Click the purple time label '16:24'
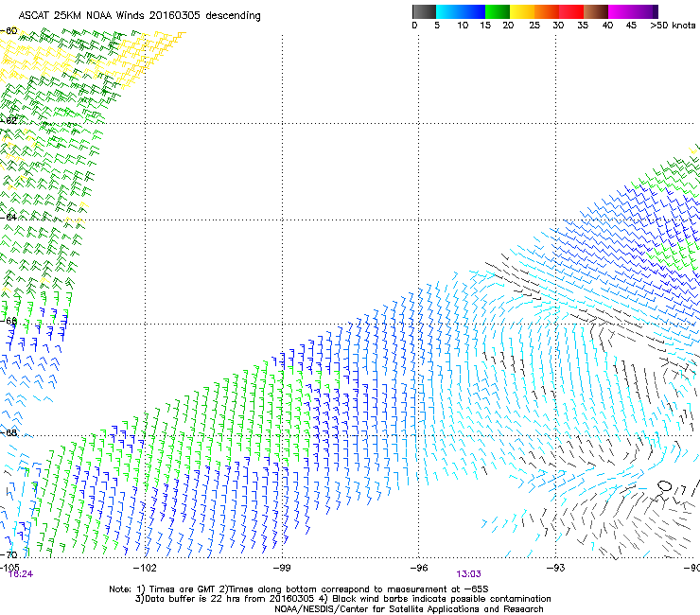 [x=21, y=574]
